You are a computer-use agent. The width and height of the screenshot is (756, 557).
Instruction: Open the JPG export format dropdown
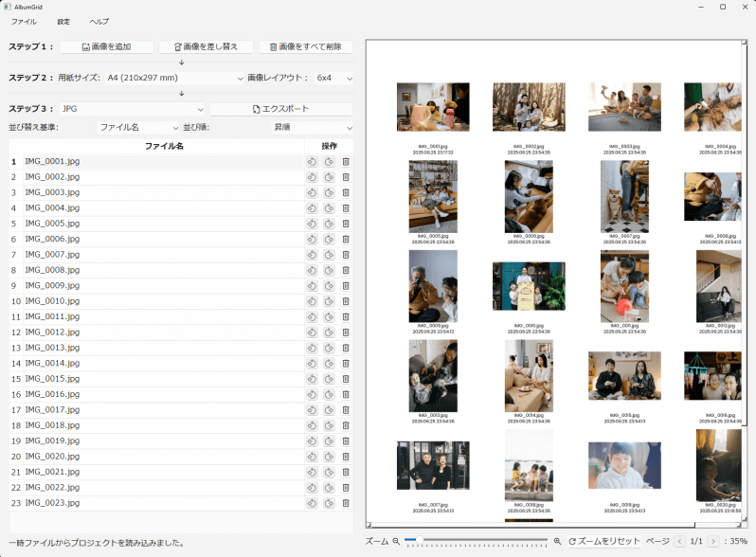(x=131, y=109)
